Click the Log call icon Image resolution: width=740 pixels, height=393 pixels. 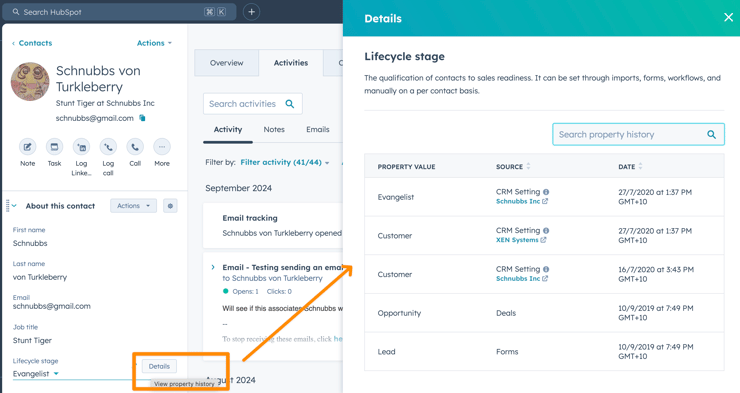[108, 147]
